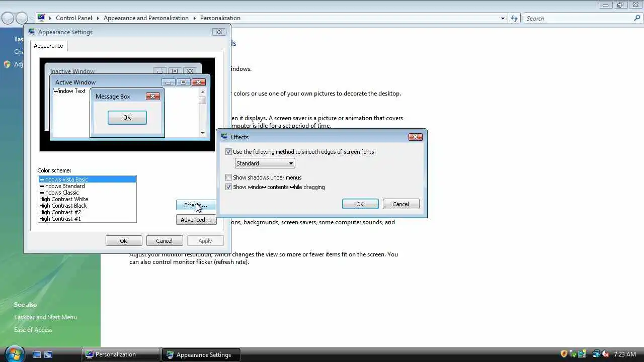Click Control Panel in the breadcrumb
Screen dimensions: 644x362
[x=74, y=18]
